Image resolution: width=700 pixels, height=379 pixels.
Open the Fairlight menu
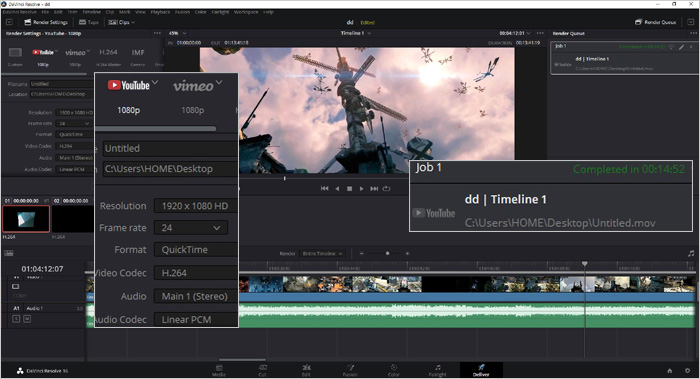(x=220, y=12)
